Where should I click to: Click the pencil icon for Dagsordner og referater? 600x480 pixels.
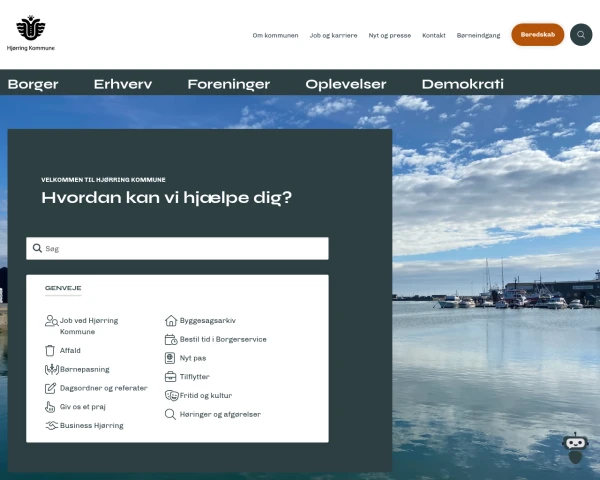[x=50, y=388]
